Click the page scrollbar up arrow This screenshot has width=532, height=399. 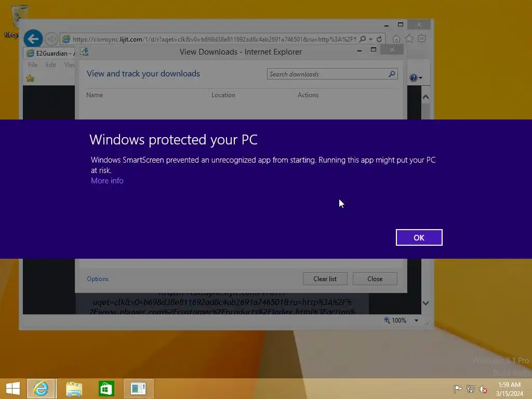pyautogui.click(x=426, y=97)
